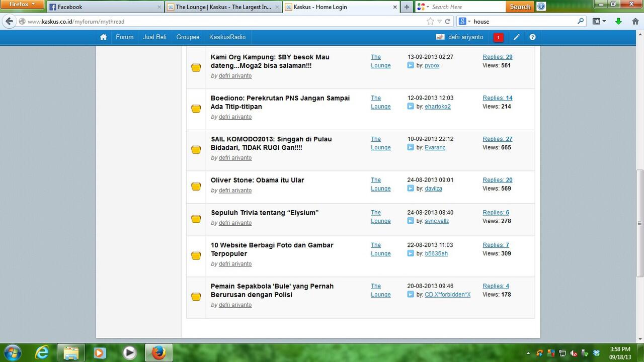Open the help question mark icon
This screenshot has width=644, height=362.
(532, 37)
